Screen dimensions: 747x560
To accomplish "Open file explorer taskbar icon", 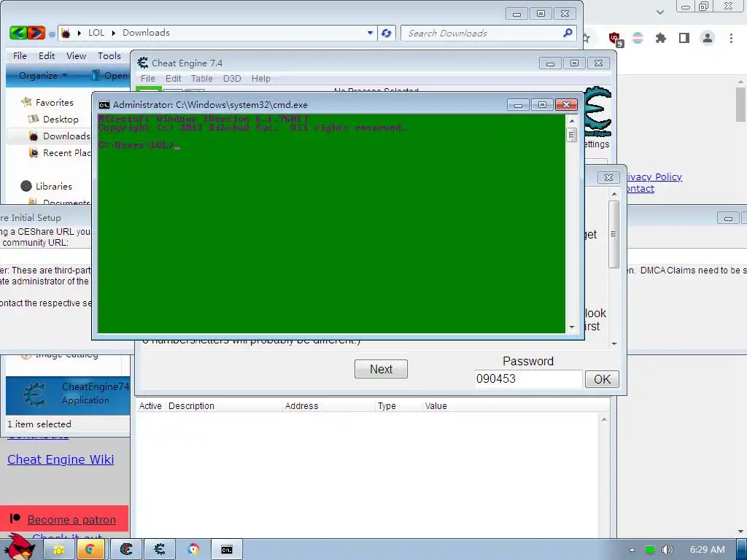I will click(x=59, y=550).
